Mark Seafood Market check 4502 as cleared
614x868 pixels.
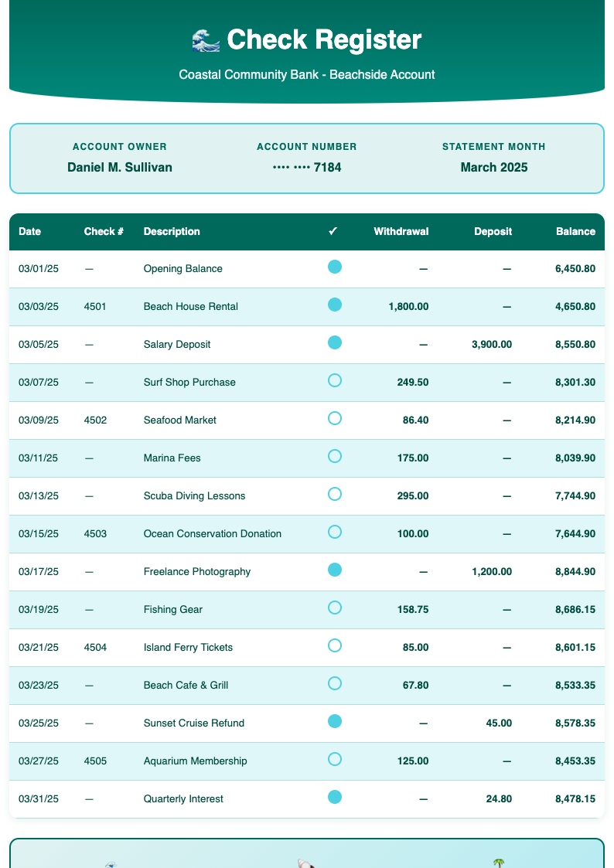tap(335, 418)
